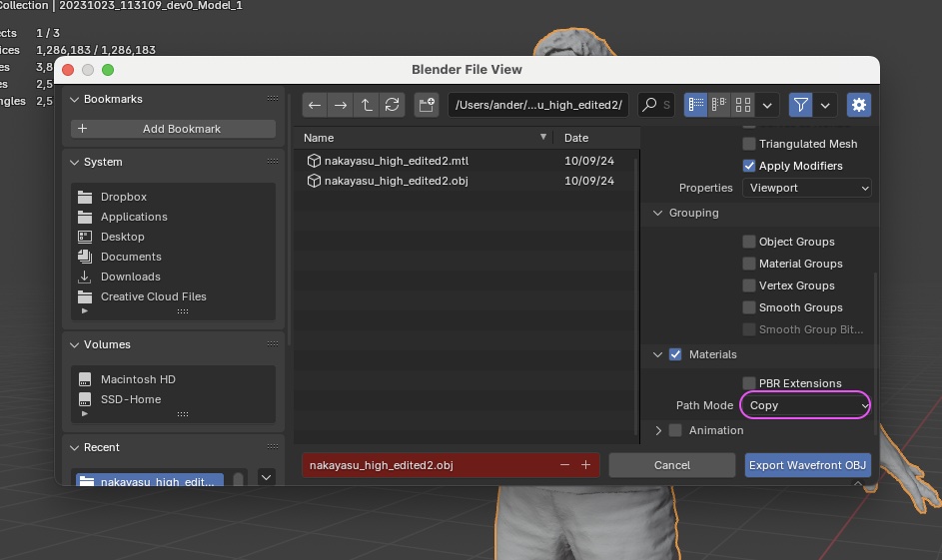Image resolution: width=942 pixels, height=560 pixels.
Task: Open the Path Mode Copy dropdown
Action: point(805,405)
